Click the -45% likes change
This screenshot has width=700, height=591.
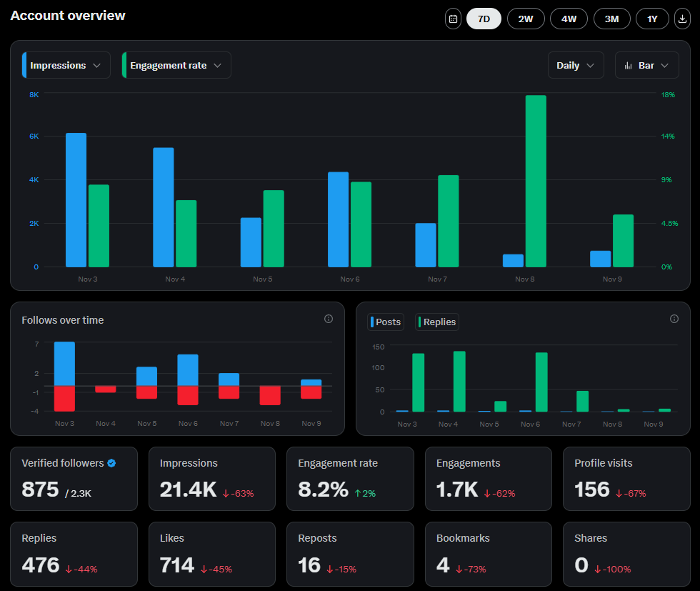(x=216, y=570)
